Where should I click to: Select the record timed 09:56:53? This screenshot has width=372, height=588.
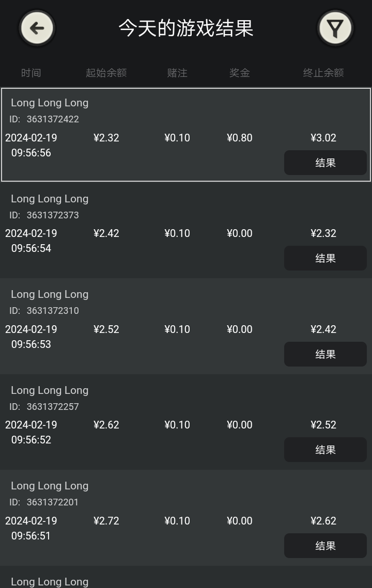click(x=186, y=326)
